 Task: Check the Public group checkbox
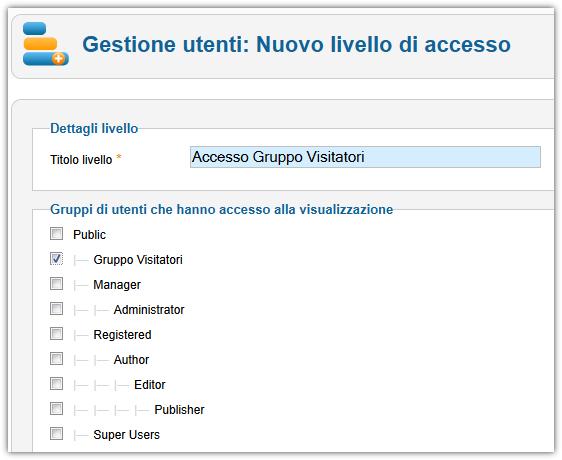point(56,234)
